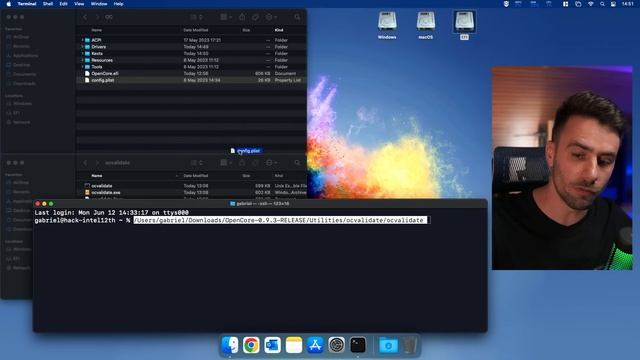Change view mode in OC Finder window
This screenshot has width=640, height=360.
(x=196, y=17)
